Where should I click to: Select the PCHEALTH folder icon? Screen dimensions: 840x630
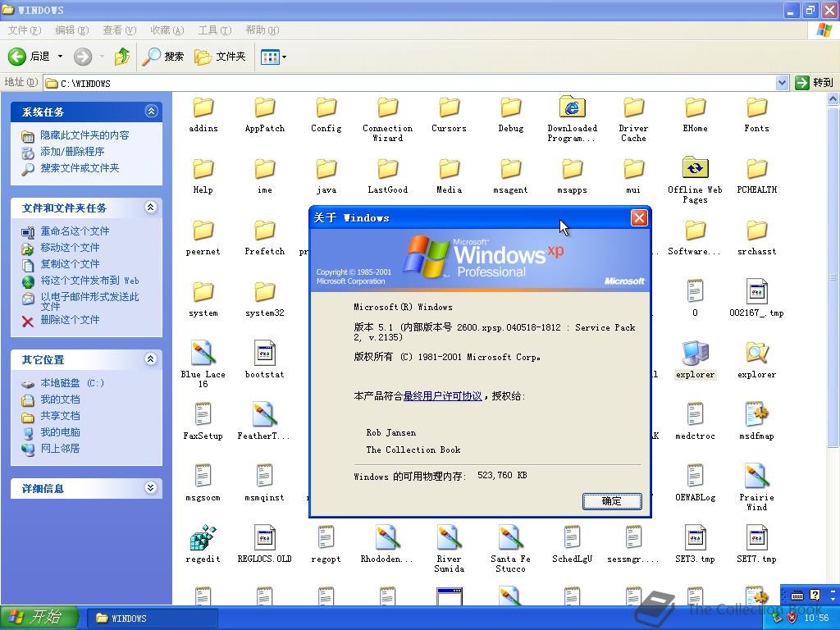click(x=756, y=169)
